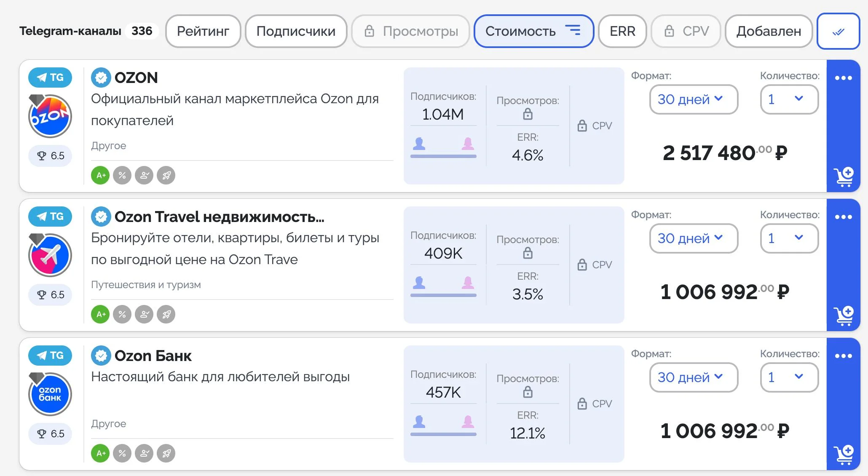Click the verified badge next to Ozon Travel
The height and width of the screenshot is (476, 868).
tap(101, 217)
